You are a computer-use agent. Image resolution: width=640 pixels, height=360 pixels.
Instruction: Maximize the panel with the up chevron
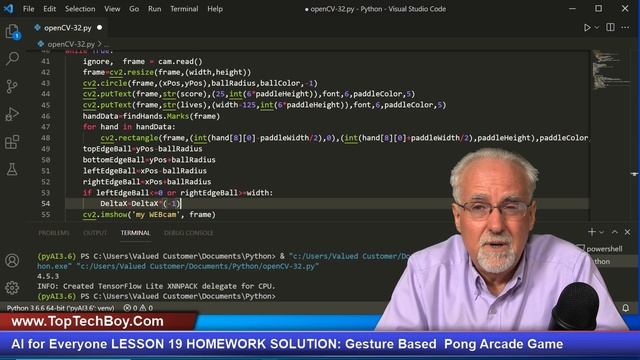[x=614, y=232]
